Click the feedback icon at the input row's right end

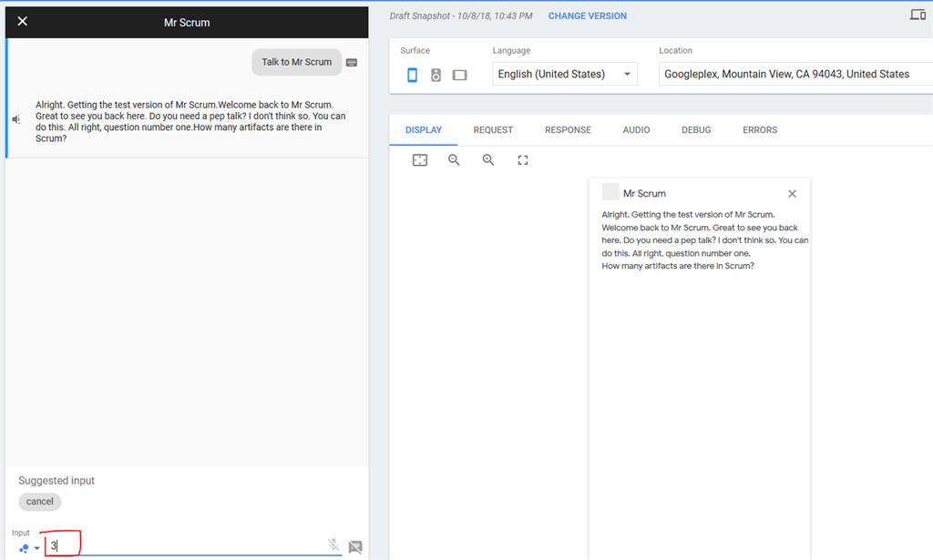pyautogui.click(x=355, y=546)
